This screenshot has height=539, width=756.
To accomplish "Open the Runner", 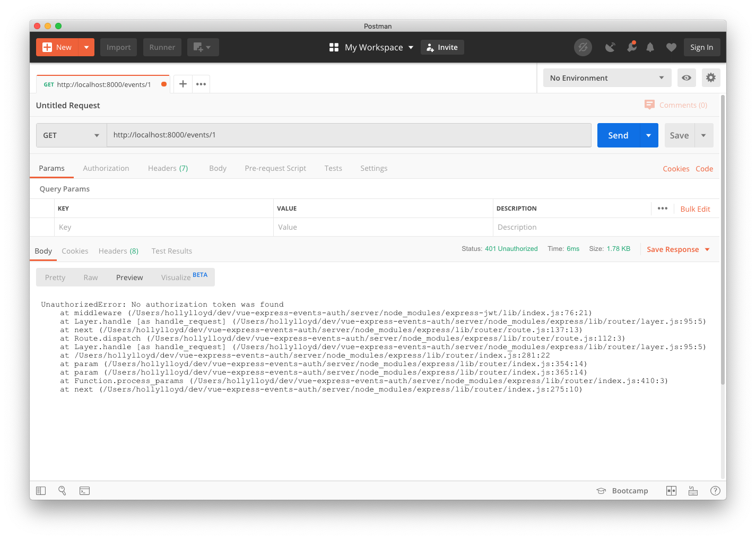I will pyautogui.click(x=162, y=47).
